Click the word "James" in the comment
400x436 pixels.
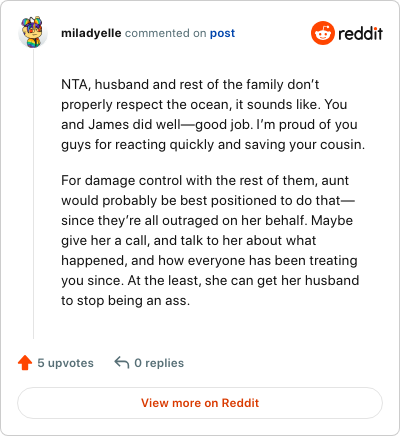tap(109, 124)
